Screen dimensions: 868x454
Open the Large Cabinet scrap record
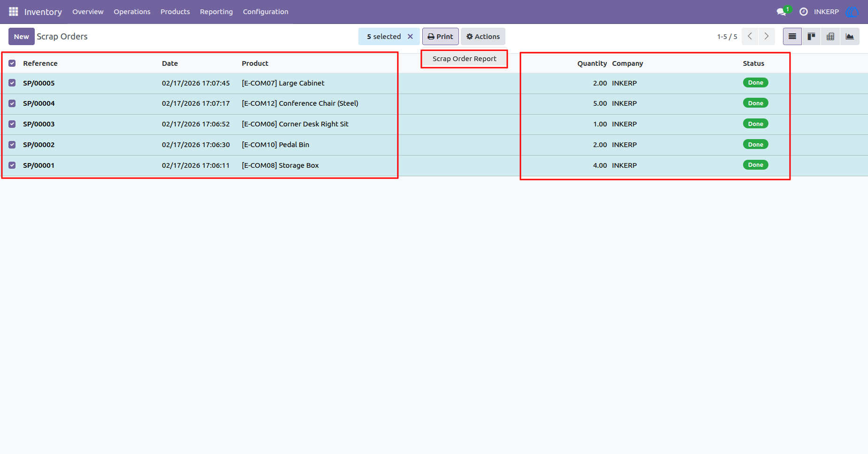click(x=283, y=83)
